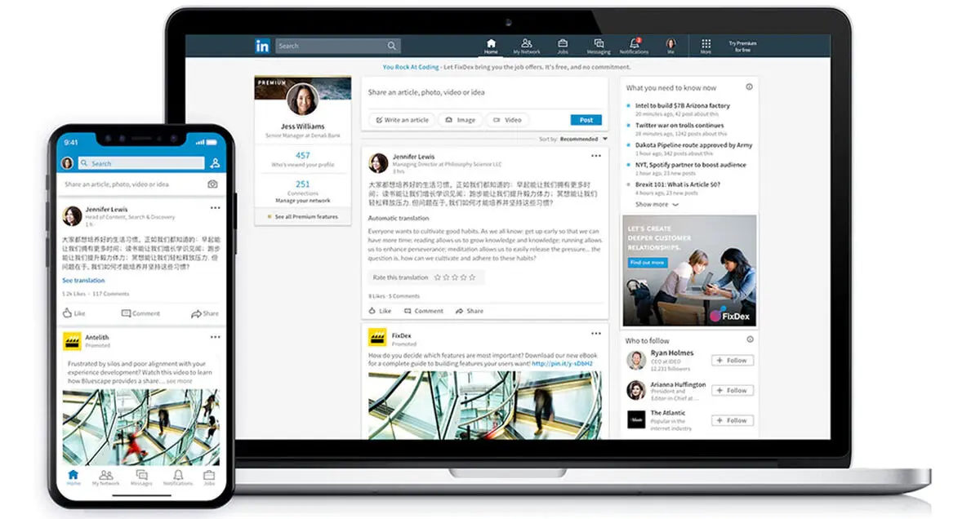Open the Jess Williams profile photo on the laptop
The image size is (980, 519).
click(302, 100)
